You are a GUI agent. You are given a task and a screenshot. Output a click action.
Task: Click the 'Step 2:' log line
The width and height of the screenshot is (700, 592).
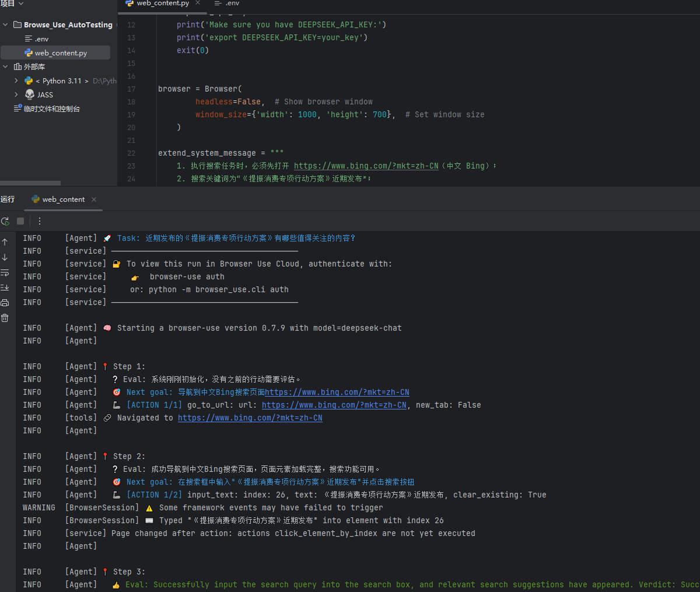(129, 457)
